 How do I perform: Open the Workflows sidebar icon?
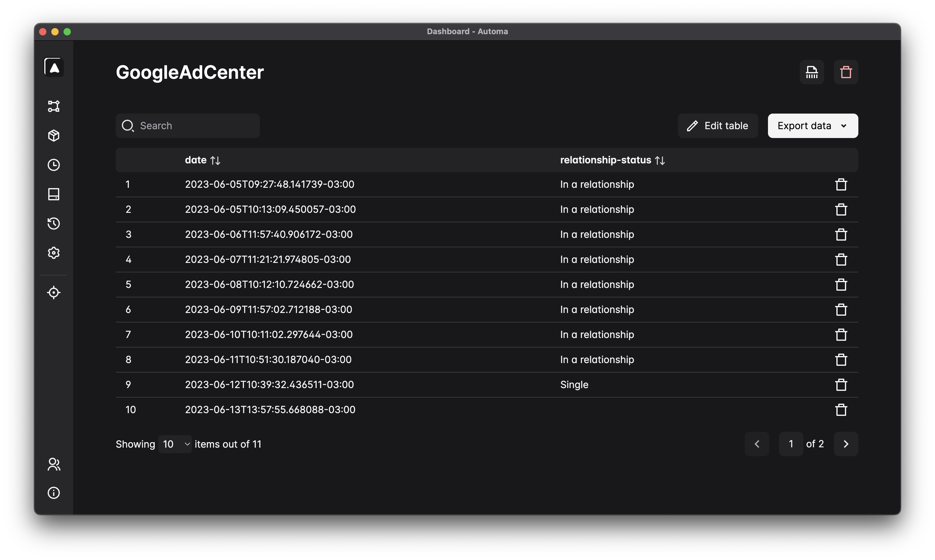[54, 106]
